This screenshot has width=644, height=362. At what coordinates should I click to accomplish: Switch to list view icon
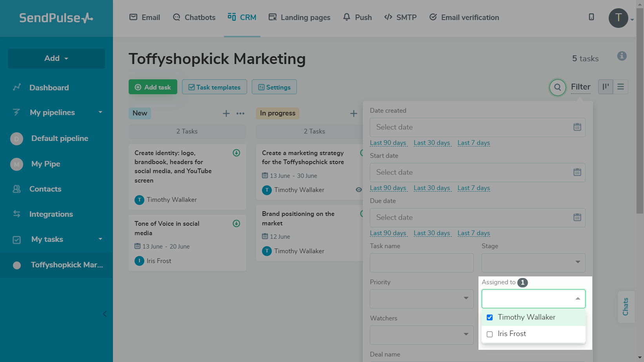[620, 87]
